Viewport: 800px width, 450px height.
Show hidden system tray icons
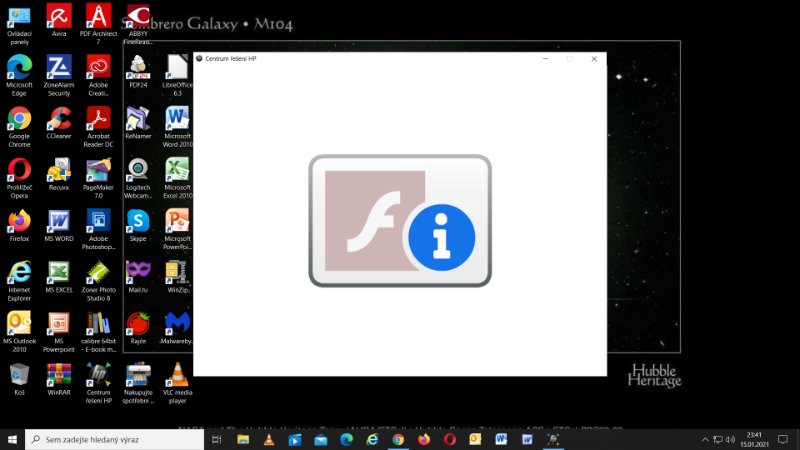pyautogui.click(x=705, y=439)
